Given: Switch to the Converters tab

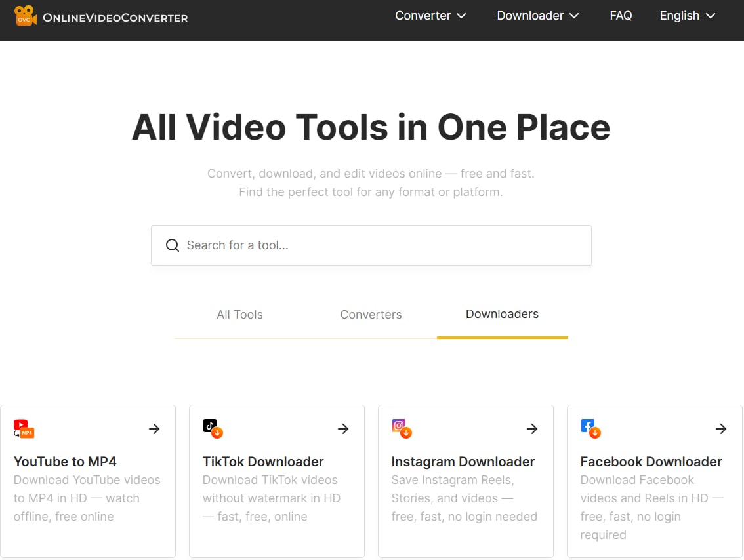Looking at the screenshot, I should click(x=371, y=315).
